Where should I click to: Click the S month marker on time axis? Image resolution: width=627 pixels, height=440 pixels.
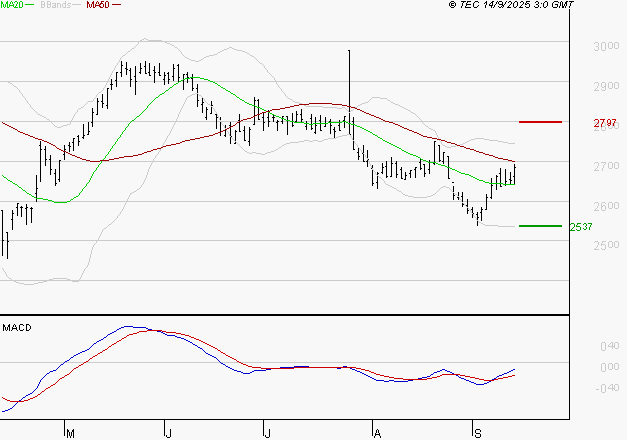(x=476, y=433)
